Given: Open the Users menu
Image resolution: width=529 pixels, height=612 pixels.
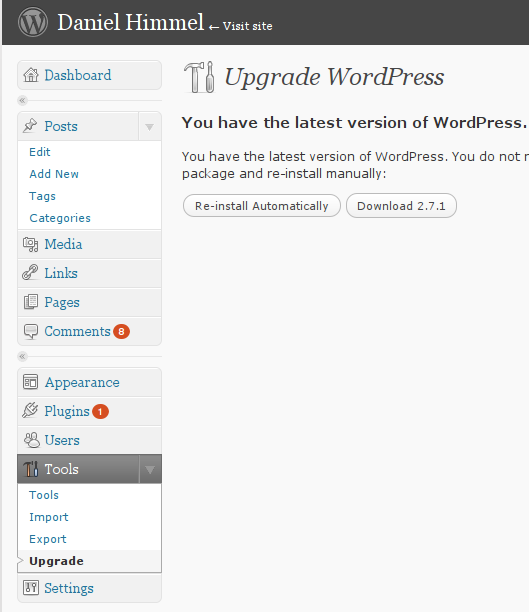Looking at the screenshot, I should click(89, 440).
